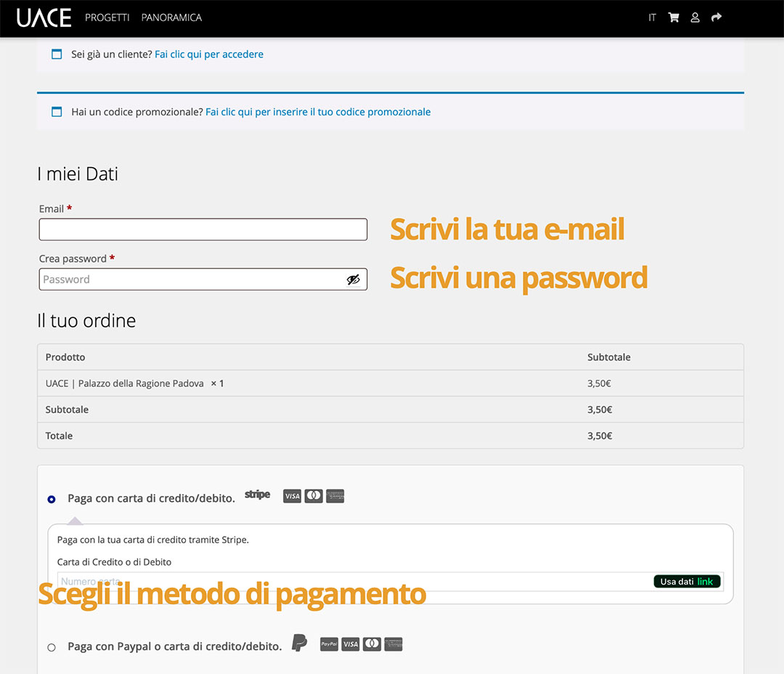The width and height of the screenshot is (784, 674).
Task: Click the Mastercard icon in PayPal row
Action: pos(372,644)
